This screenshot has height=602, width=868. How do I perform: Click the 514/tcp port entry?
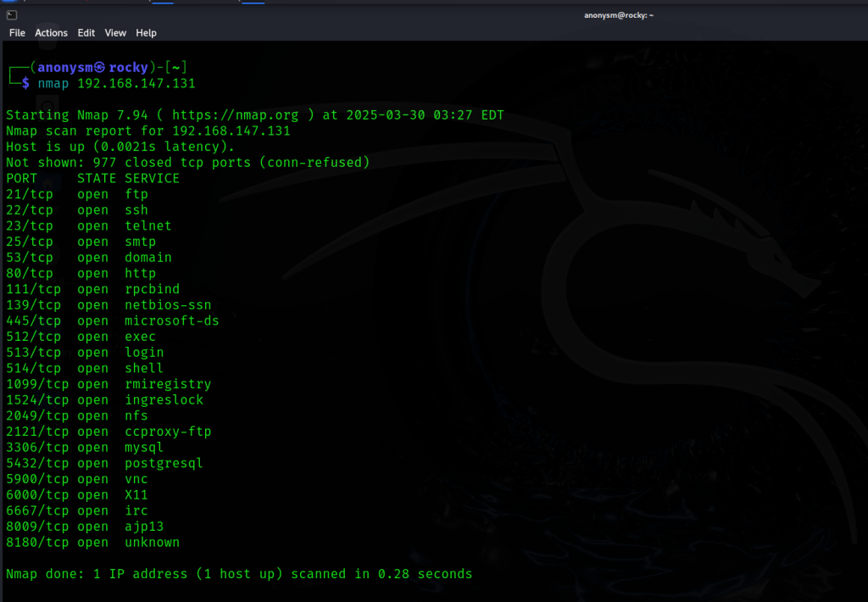click(x=33, y=368)
